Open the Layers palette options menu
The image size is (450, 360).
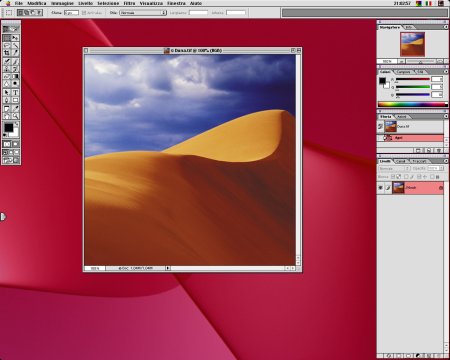pos(446,161)
